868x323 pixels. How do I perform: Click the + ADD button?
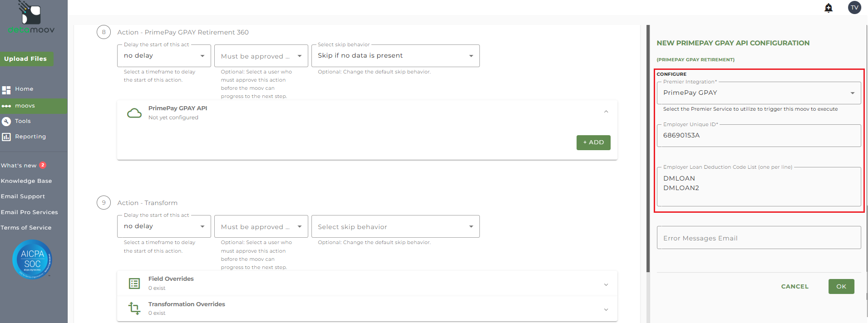point(593,142)
